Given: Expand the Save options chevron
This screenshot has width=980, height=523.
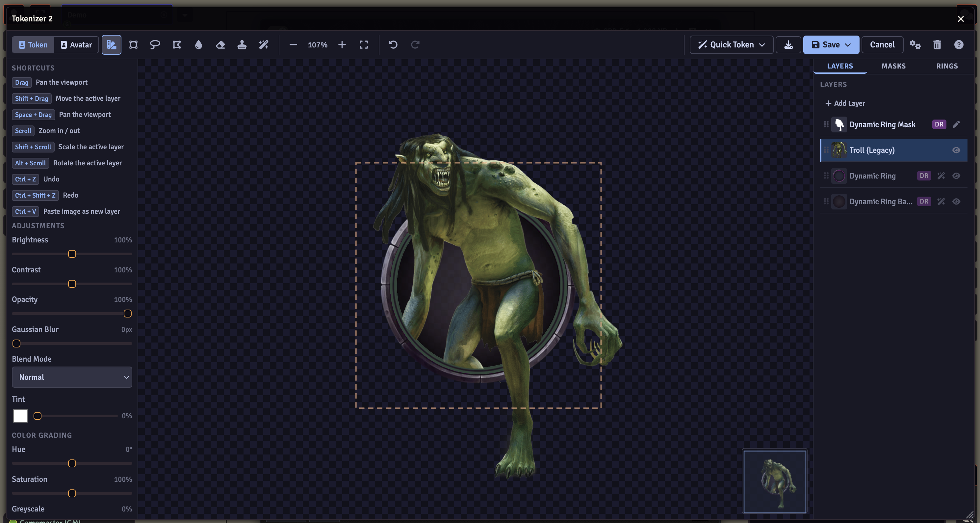Looking at the screenshot, I should click(848, 45).
